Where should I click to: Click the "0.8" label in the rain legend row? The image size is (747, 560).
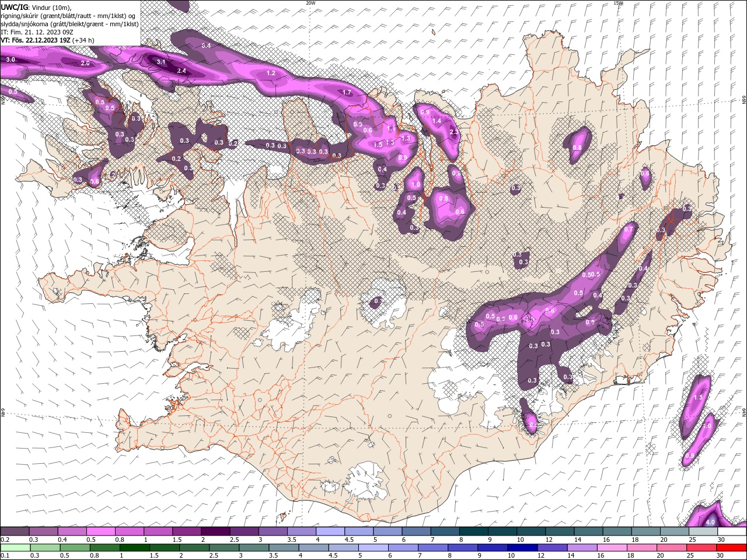coord(93,555)
